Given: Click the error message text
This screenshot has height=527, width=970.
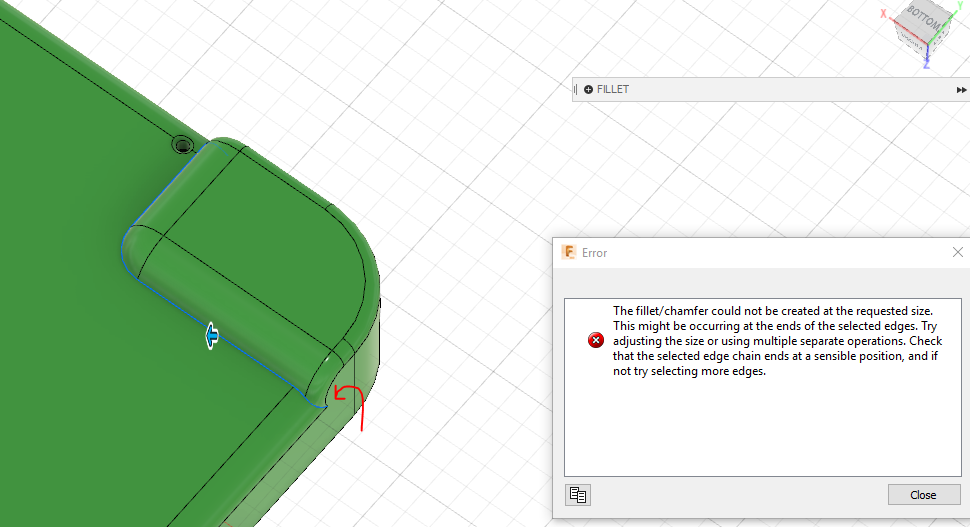Looking at the screenshot, I should (x=777, y=341).
